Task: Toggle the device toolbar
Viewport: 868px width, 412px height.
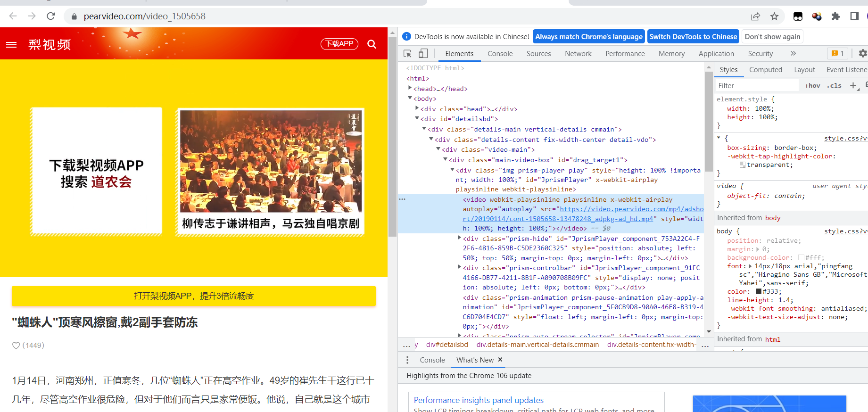Action: pos(423,54)
